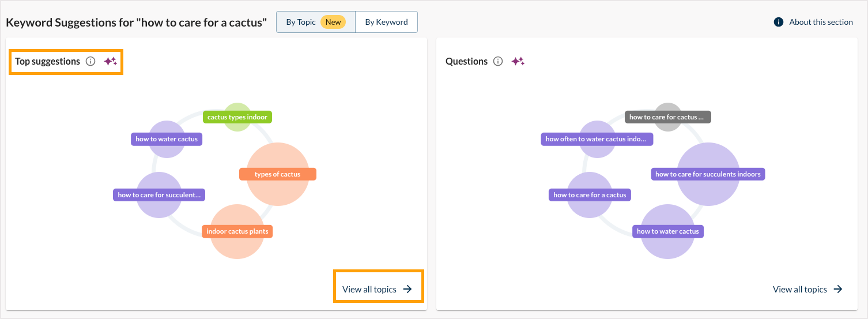Click the info icon beside Top suggestions
Screen dimensions: 868x319
click(90, 61)
